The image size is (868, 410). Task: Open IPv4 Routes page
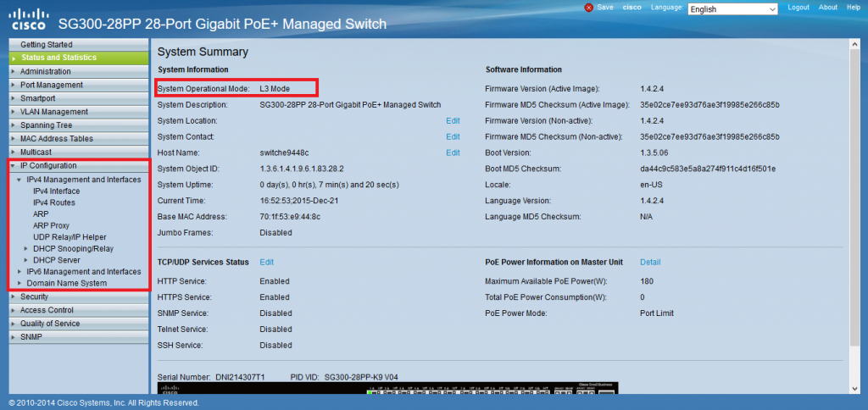tap(54, 202)
